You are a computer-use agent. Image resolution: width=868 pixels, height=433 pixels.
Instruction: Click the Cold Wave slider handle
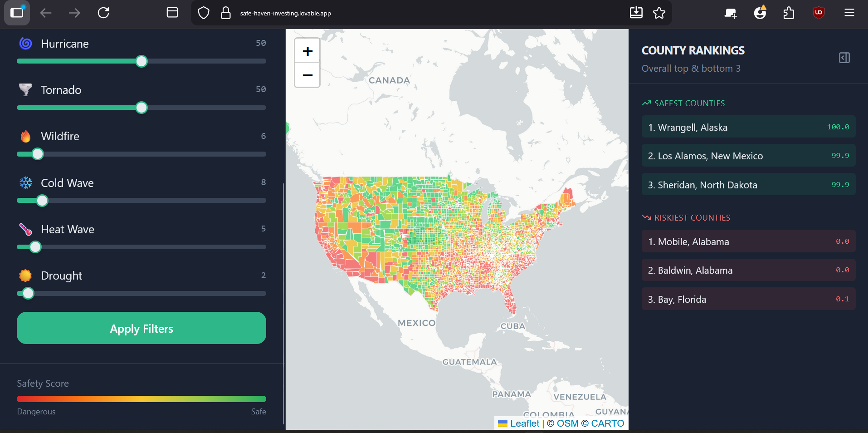coord(42,201)
